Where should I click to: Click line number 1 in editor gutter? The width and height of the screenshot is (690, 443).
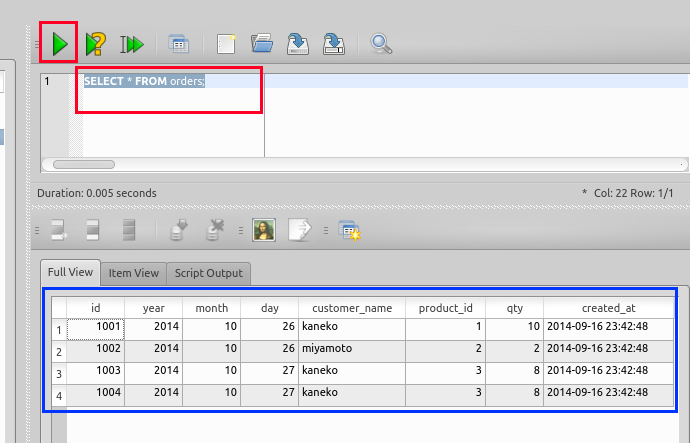pyautogui.click(x=47, y=81)
